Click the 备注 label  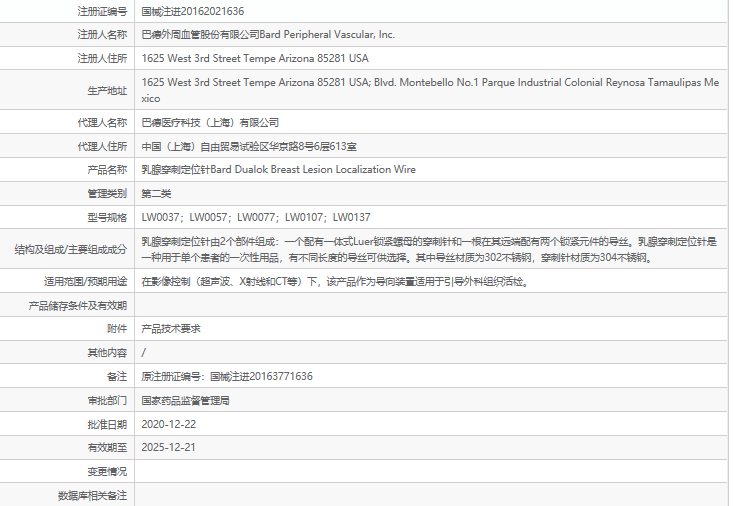(x=117, y=376)
